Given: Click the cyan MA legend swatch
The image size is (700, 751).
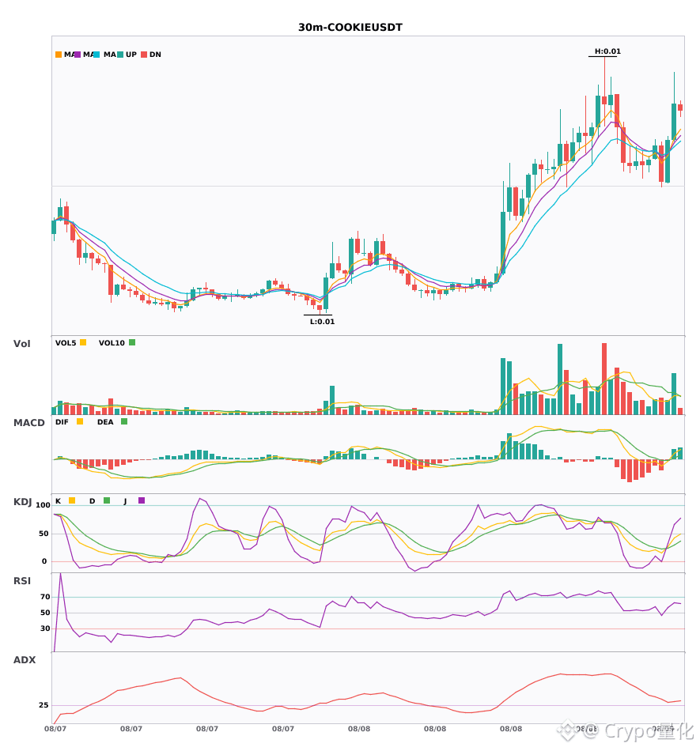Looking at the screenshot, I should 96,55.
